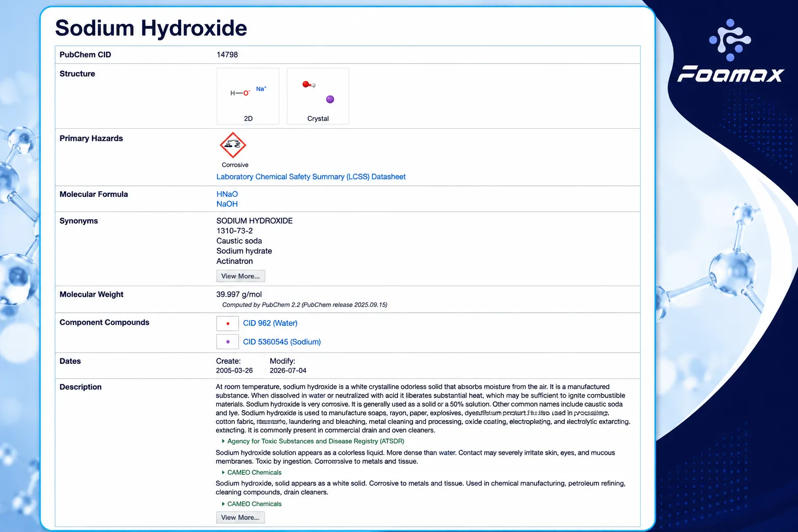Open the Crystal structure thumbnail
Viewport: 798px width, 532px height.
click(x=318, y=96)
